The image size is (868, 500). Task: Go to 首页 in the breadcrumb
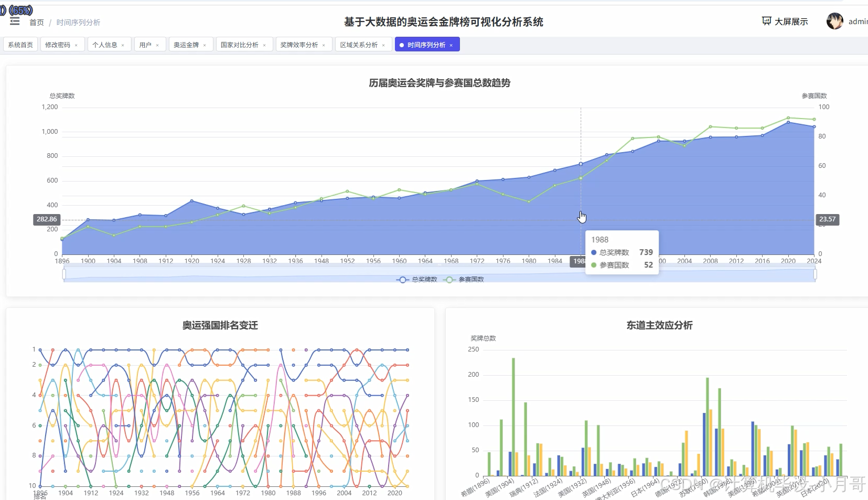pos(37,23)
